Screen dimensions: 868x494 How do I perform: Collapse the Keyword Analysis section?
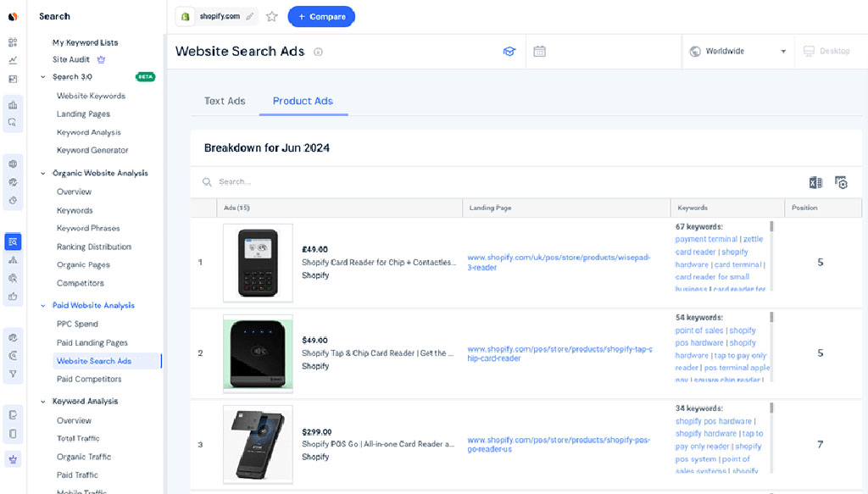click(43, 401)
